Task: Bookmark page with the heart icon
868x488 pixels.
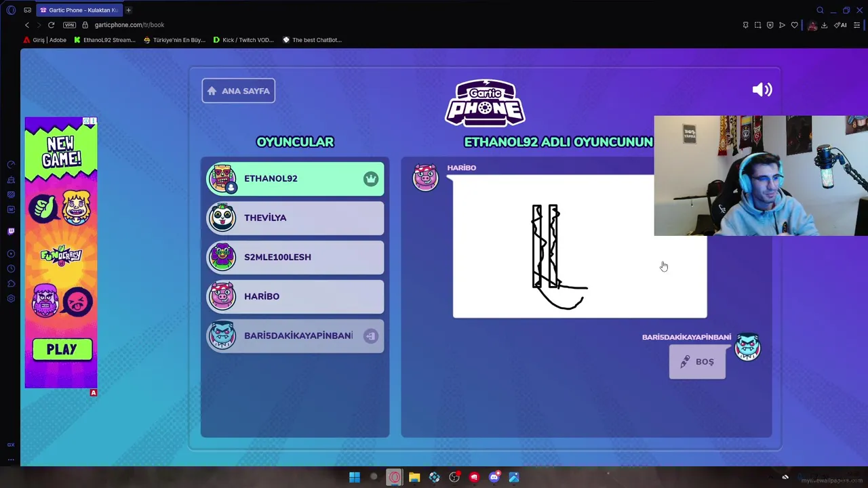Action: tap(794, 25)
